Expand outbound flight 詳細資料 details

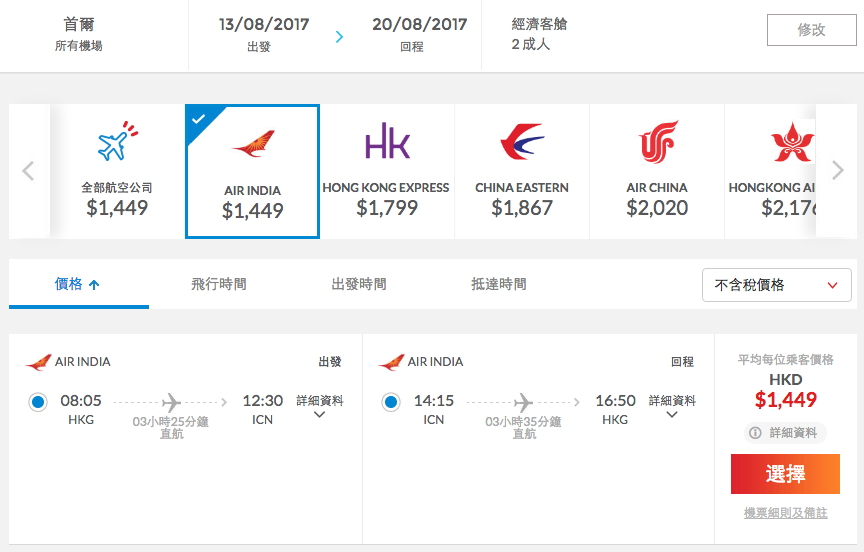coord(320,407)
